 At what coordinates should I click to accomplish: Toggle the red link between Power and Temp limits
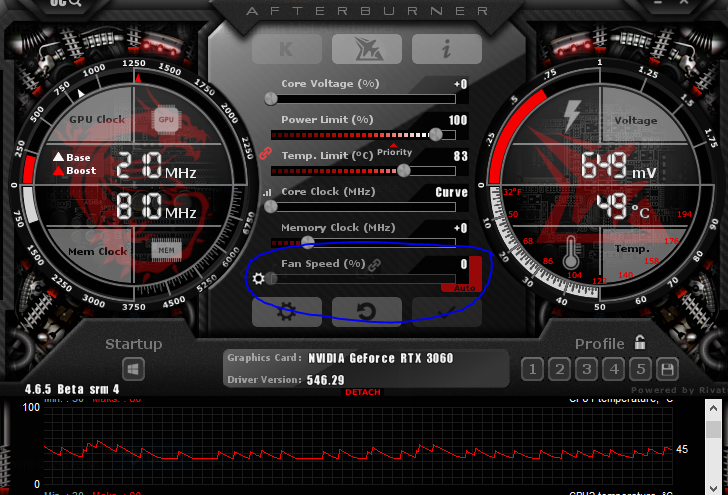click(x=265, y=153)
